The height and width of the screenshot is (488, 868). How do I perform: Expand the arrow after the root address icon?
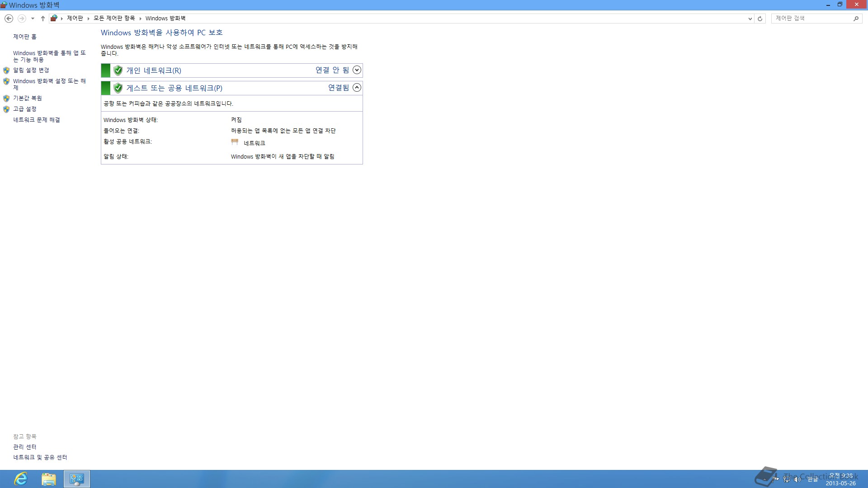click(x=62, y=19)
